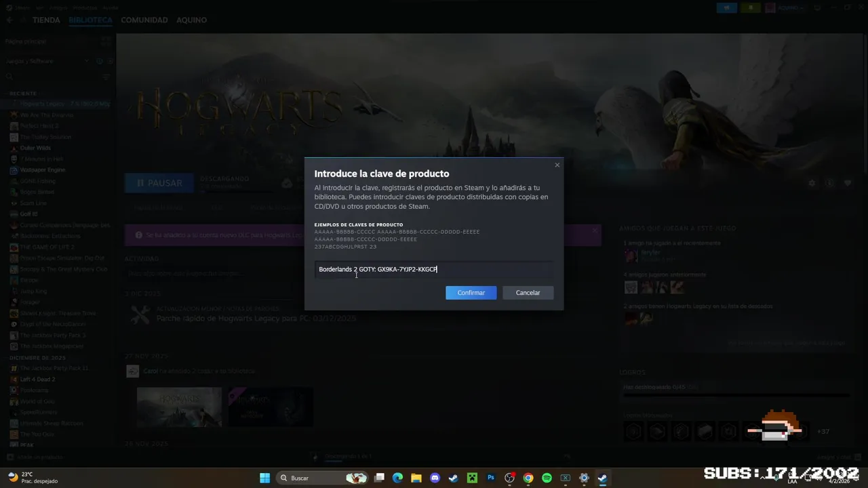Open the Parche rápido de Hogwarts Legacy news
This screenshot has width=868, height=488.
pos(256,319)
